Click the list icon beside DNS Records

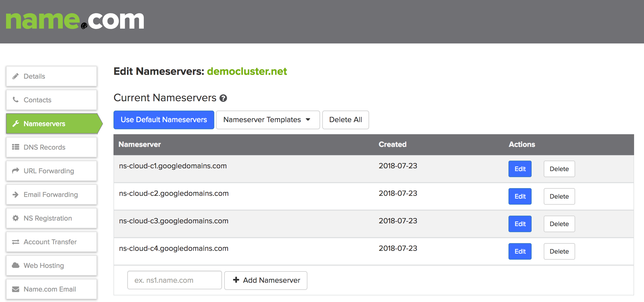coord(16,147)
